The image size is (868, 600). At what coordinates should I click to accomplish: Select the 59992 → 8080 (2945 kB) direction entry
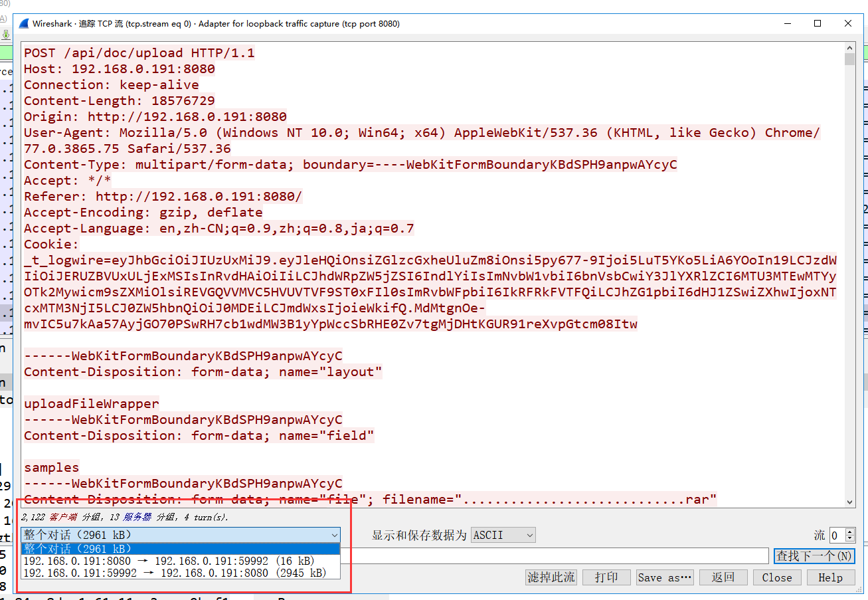click(x=180, y=573)
